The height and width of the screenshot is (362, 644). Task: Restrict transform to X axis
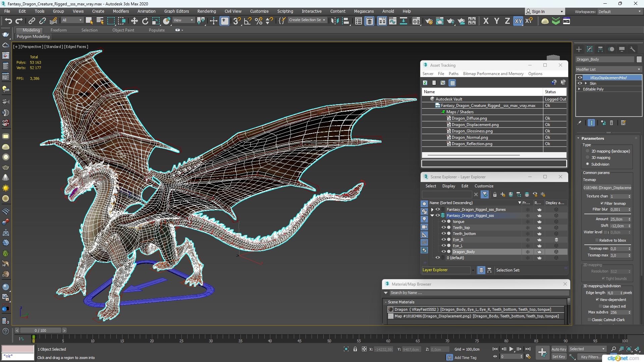[x=486, y=21]
